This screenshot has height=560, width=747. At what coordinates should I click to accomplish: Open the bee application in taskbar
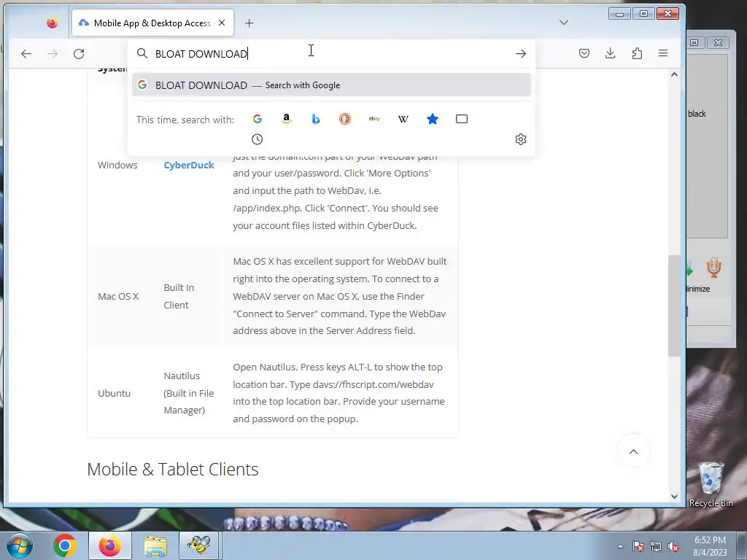pyautogui.click(x=199, y=545)
